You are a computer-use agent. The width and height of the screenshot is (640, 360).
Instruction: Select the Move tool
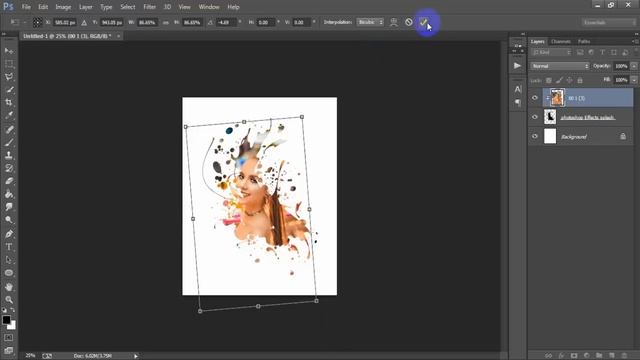(9, 51)
